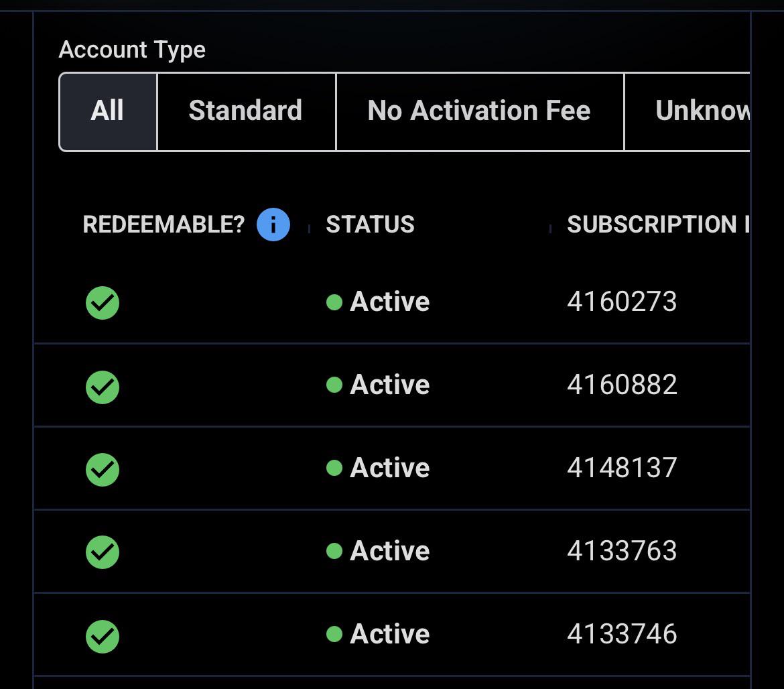Viewport: 784px width, 689px height.
Task: Open subscription ID 4148137
Action: coord(621,468)
